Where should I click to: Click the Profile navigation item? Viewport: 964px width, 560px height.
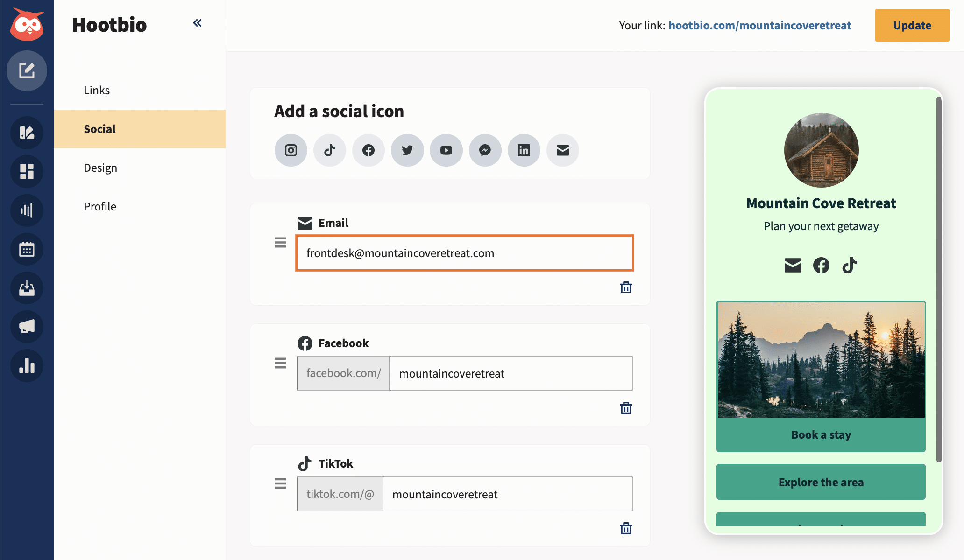click(x=100, y=206)
